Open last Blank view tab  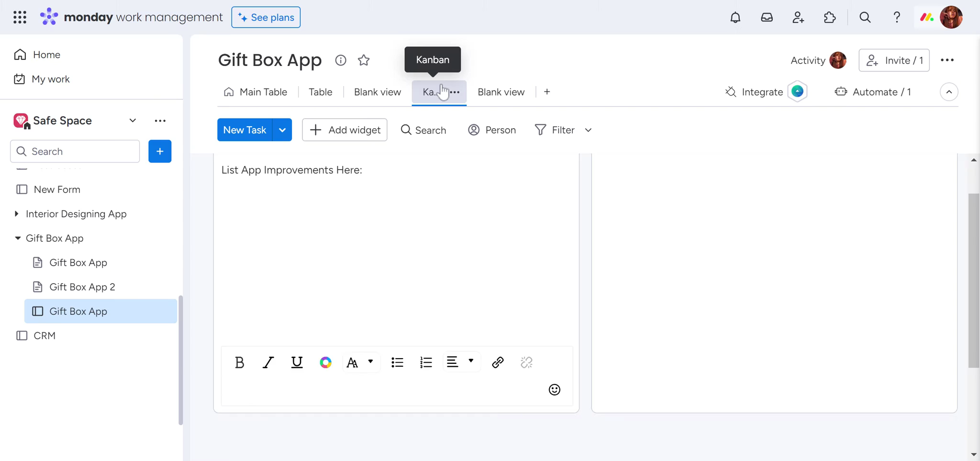tap(501, 92)
